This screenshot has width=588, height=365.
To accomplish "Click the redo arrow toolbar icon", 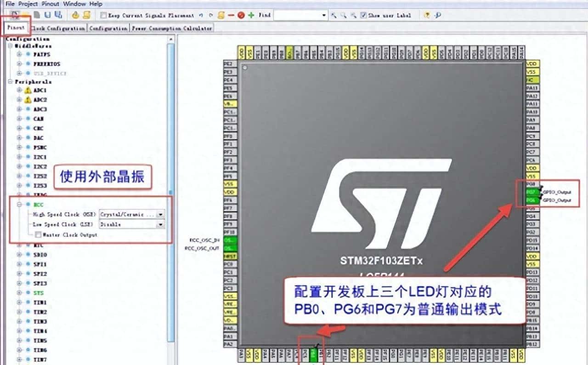I will [x=211, y=15].
